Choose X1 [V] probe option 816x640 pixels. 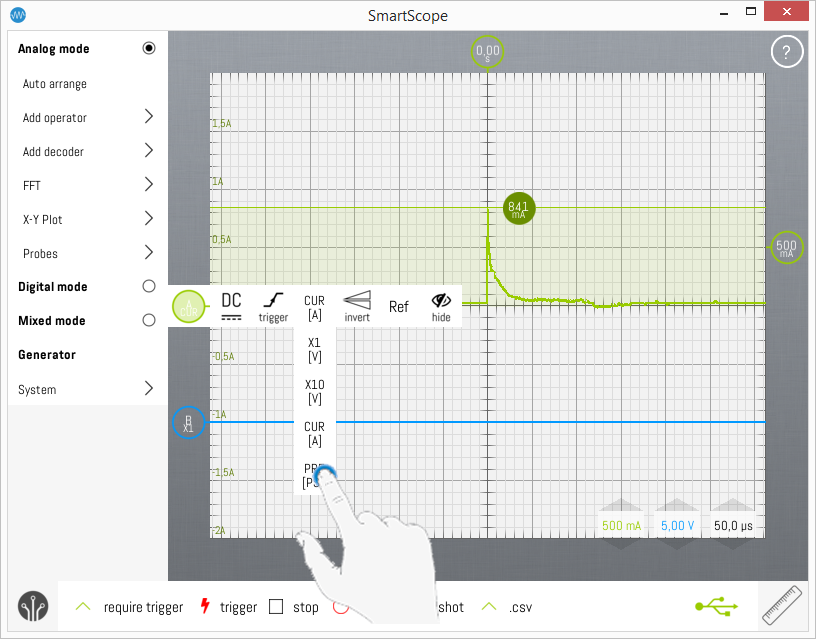315,349
